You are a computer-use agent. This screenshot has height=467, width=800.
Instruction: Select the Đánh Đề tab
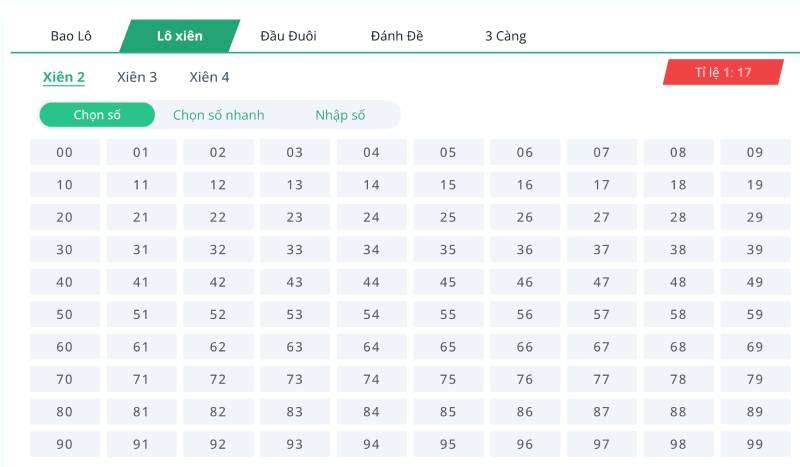tap(397, 36)
